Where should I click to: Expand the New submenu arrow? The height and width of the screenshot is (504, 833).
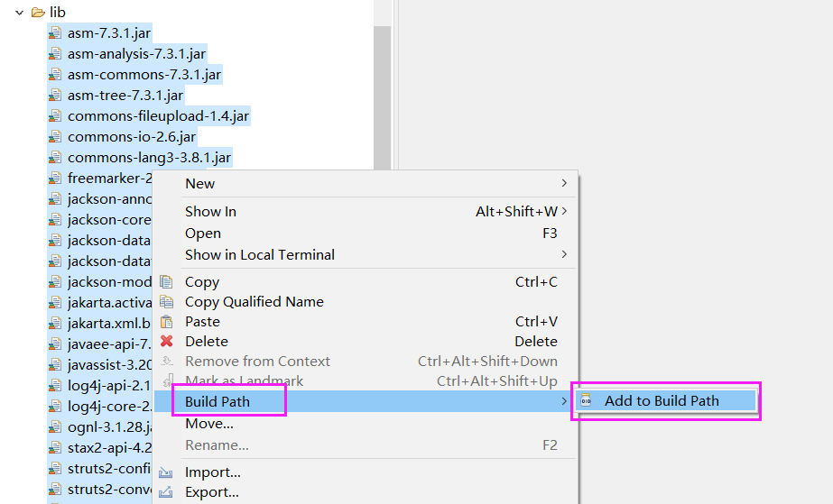pos(564,183)
